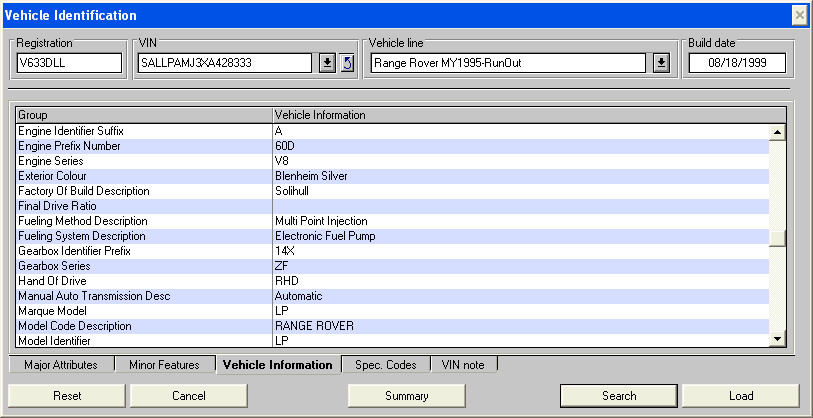Select the Vehicle Information tab
Screen dimensions: 813x418
coord(278,365)
